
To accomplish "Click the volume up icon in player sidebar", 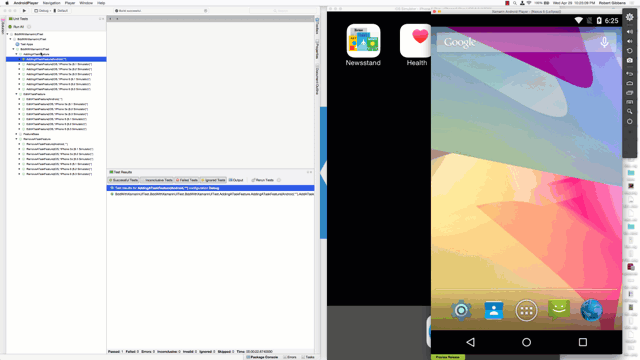I will coord(630,31).
